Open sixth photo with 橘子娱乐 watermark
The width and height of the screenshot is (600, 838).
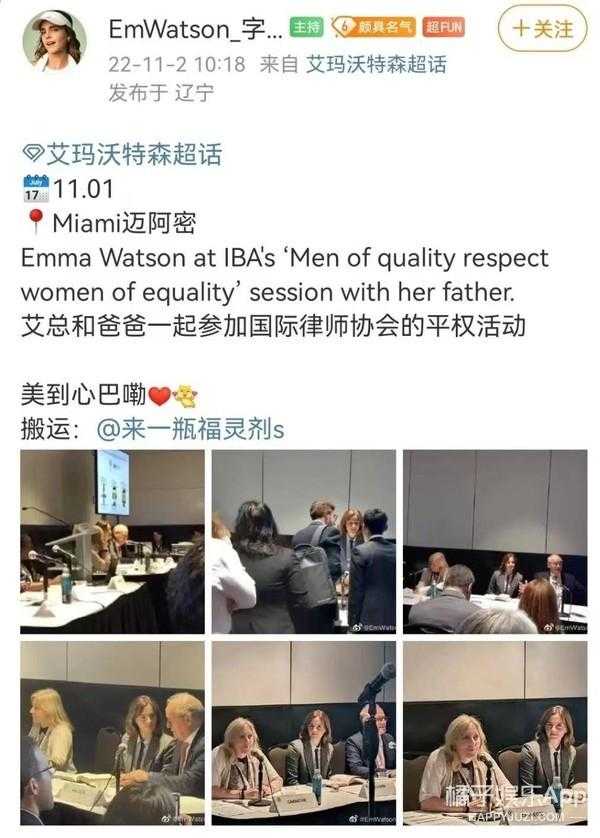pos(495,733)
